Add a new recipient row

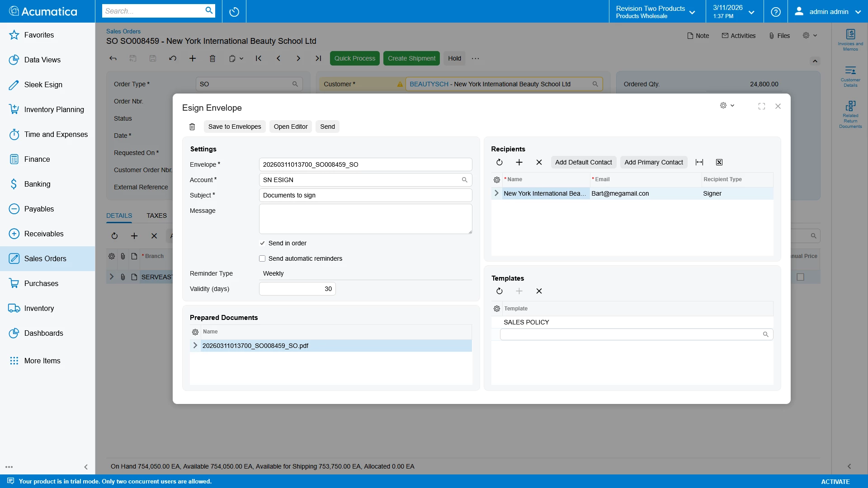519,162
